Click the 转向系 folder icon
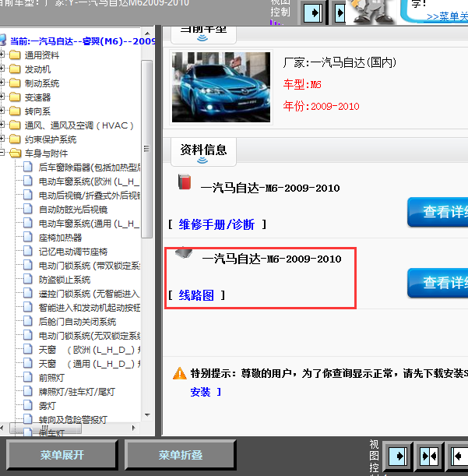468x476 pixels. (x=15, y=111)
